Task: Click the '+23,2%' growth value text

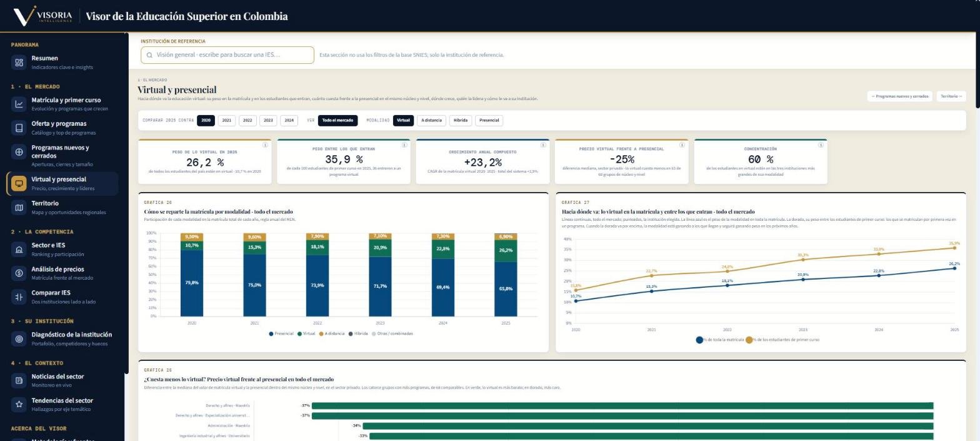Action: coord(482,163)
